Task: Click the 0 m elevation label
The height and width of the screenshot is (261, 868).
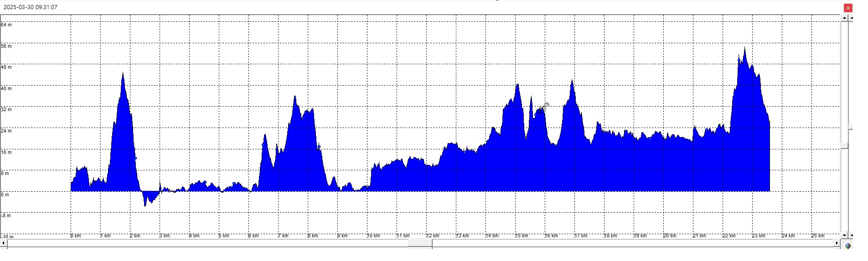Action: coord(5,194)
